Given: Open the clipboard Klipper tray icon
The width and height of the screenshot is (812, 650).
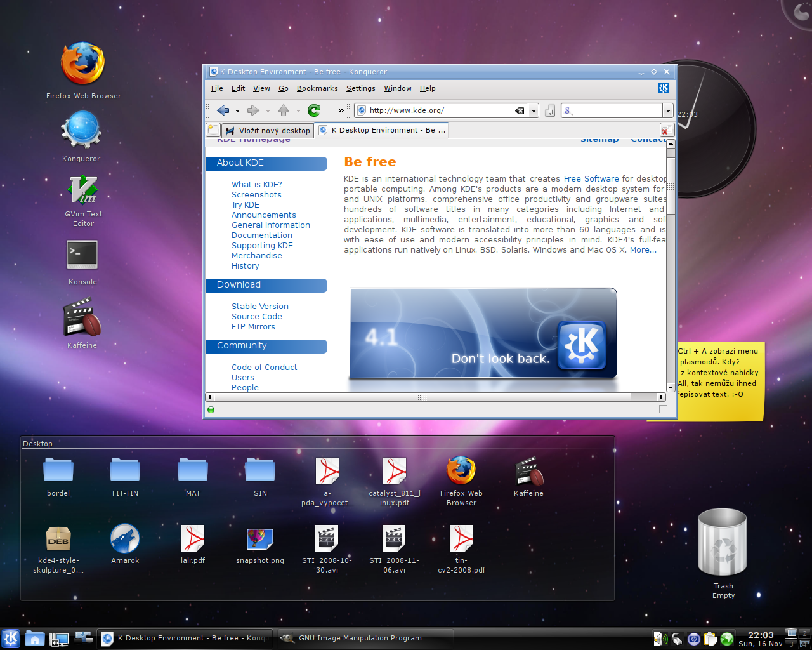Looking at the screenshot, I should point(710,639).
